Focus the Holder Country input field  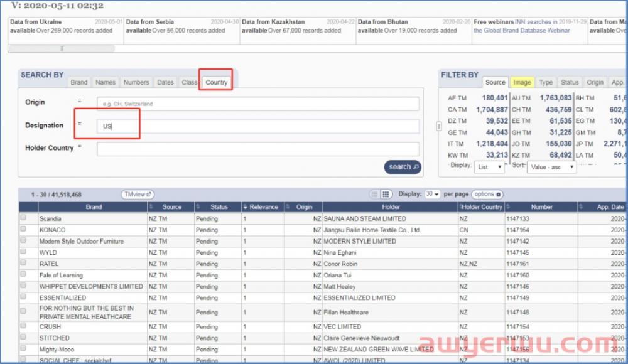(x=258, y=149)
